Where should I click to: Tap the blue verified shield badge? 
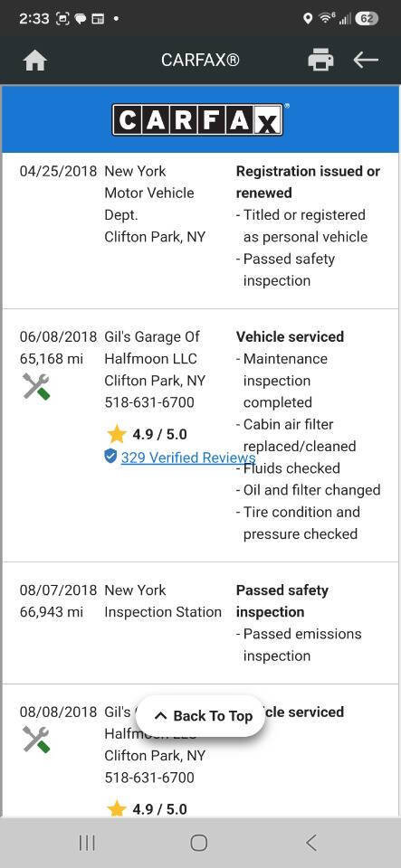pyautogui.click(x=110, y=456)
